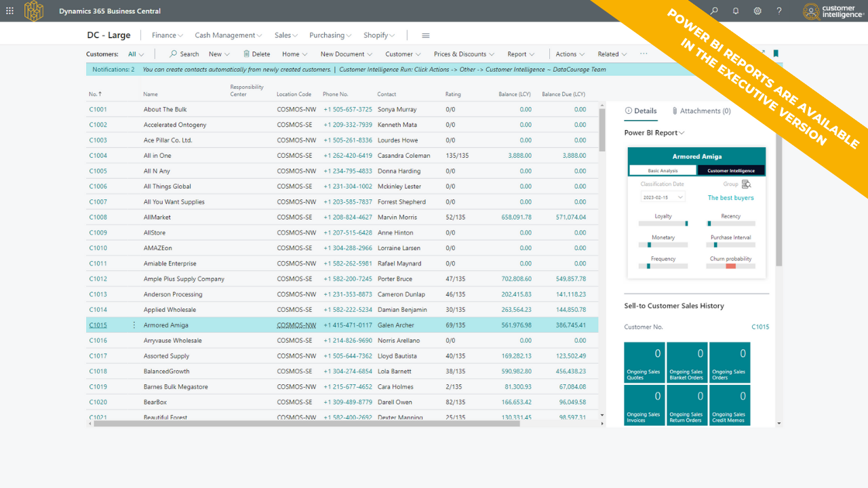Click the Search action in toolbar

click(x=184, y=54)
